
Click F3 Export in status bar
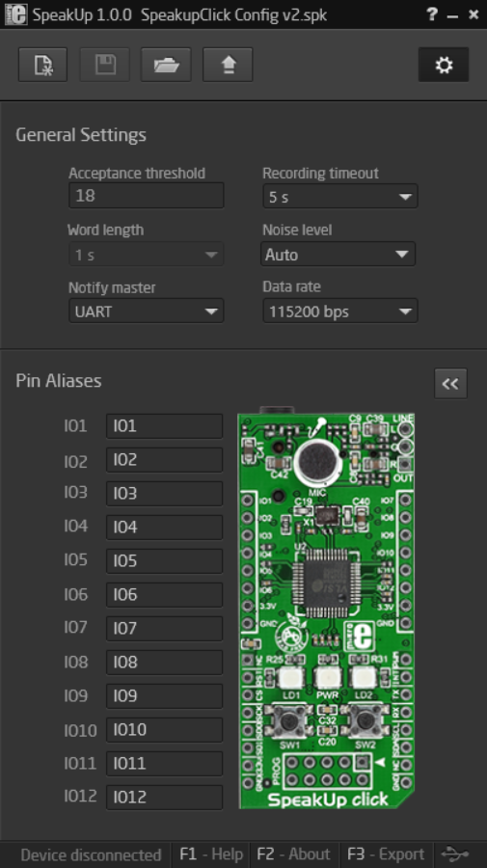click(386, 854)
